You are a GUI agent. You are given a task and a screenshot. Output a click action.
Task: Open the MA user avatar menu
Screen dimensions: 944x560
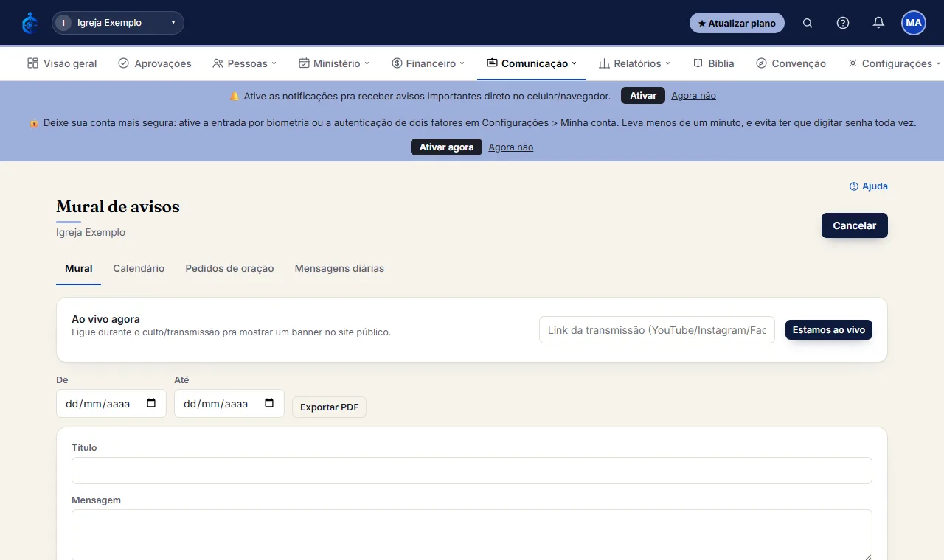[914, 23]
